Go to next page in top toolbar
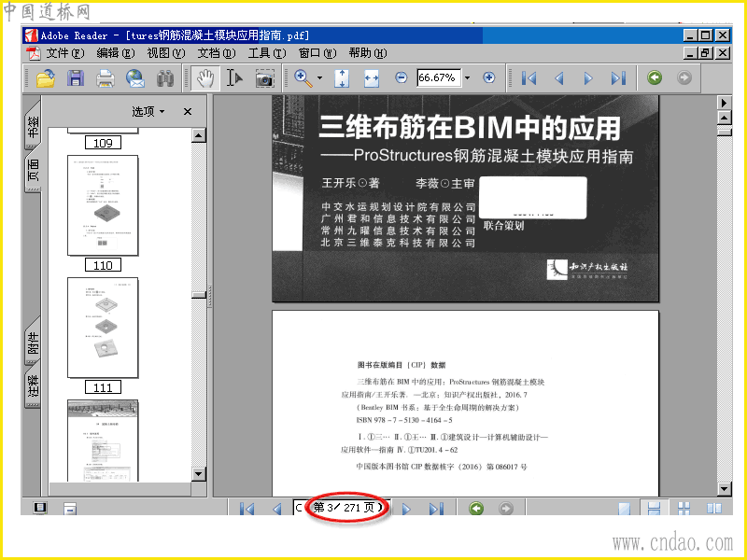 click(x=588, y=78)
